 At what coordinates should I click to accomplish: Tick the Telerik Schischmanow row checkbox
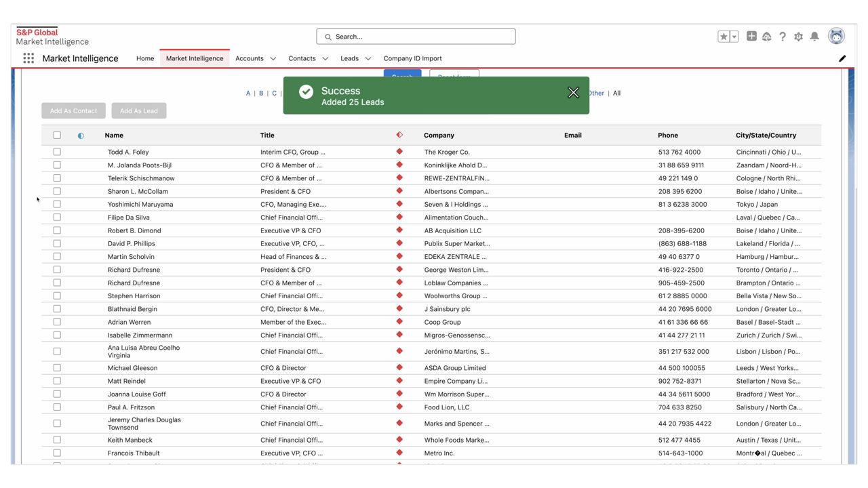(x=57, y=178)
